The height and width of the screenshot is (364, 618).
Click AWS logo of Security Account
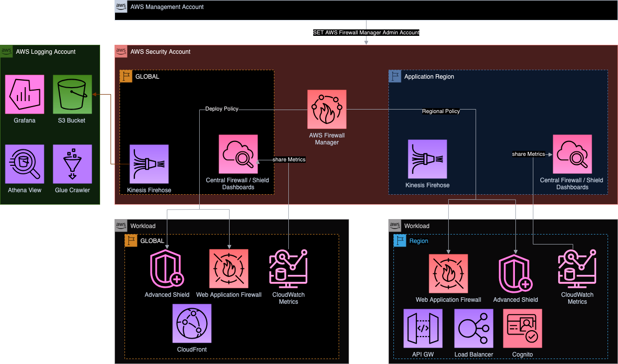(x=121, y=51)
